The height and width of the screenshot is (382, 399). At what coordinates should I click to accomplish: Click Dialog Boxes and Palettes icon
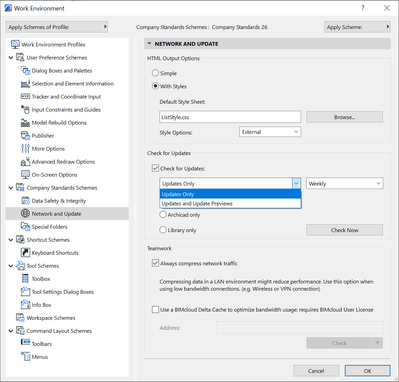coord(25,70)
